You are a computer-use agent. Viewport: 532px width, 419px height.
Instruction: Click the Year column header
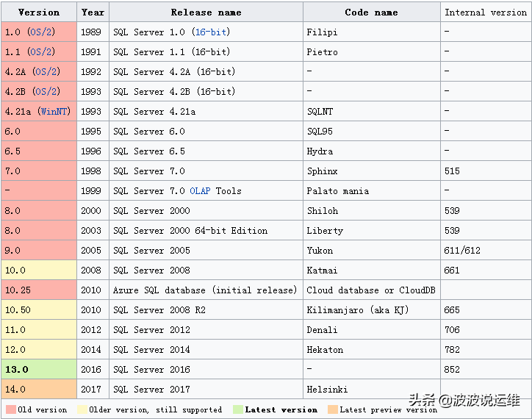tap(93, 12)
